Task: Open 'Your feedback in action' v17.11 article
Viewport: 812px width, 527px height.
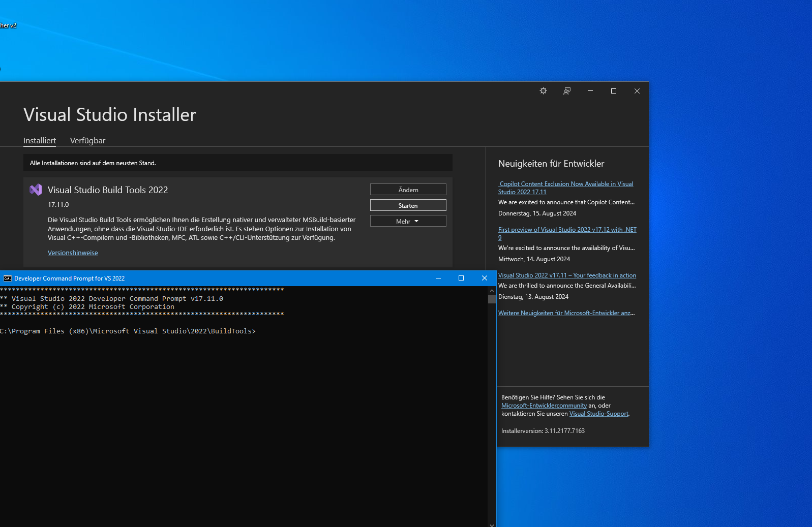Action: pos(567,275)
